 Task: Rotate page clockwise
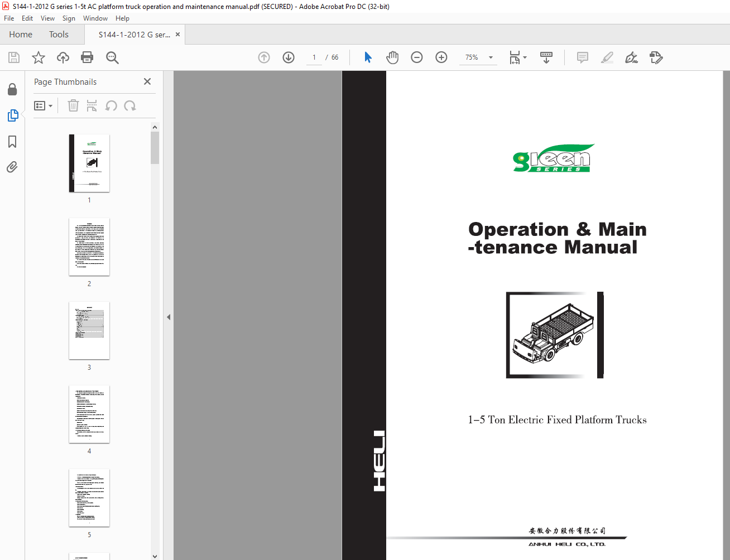pos(130,105)
